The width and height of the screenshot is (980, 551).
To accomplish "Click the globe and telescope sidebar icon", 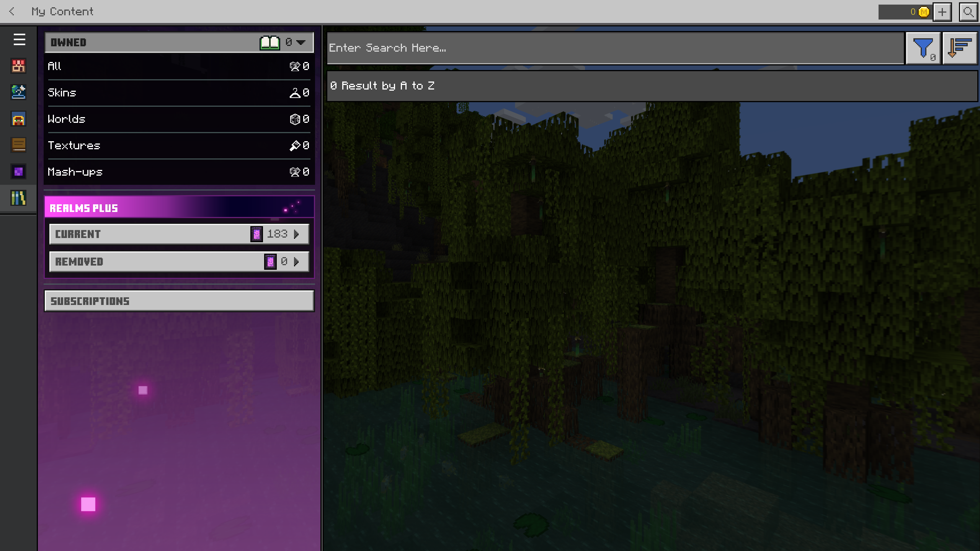I will [x=18, y=92].
